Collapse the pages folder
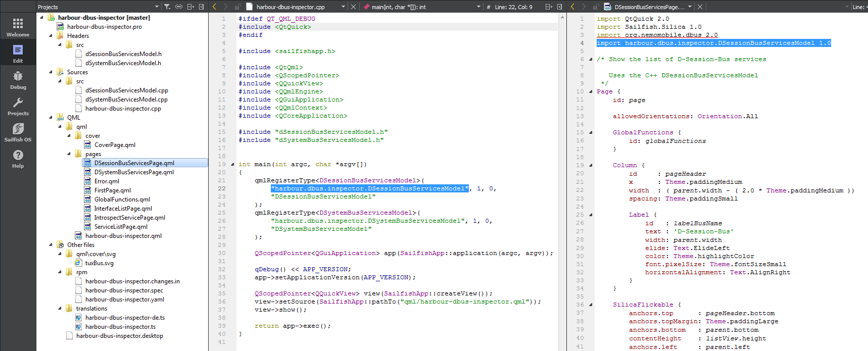 pyautogui.click(x=69, y=154)
